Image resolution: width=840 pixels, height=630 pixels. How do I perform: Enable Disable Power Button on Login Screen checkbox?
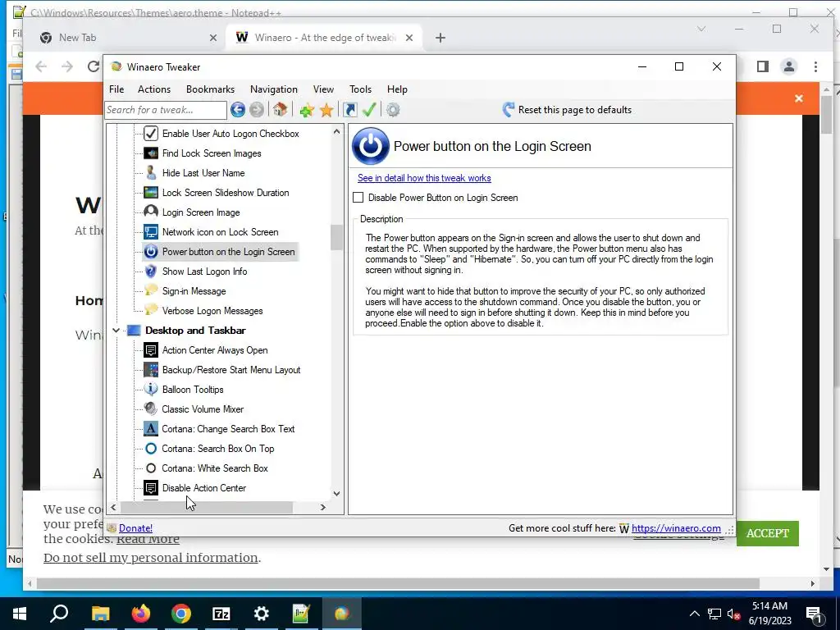[x=358, y=198]
